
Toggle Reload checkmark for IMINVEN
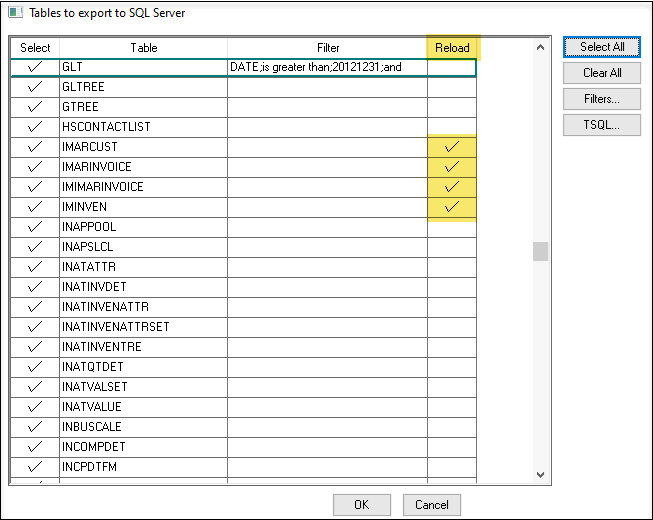pyautogui.click(x=451, y=207)
